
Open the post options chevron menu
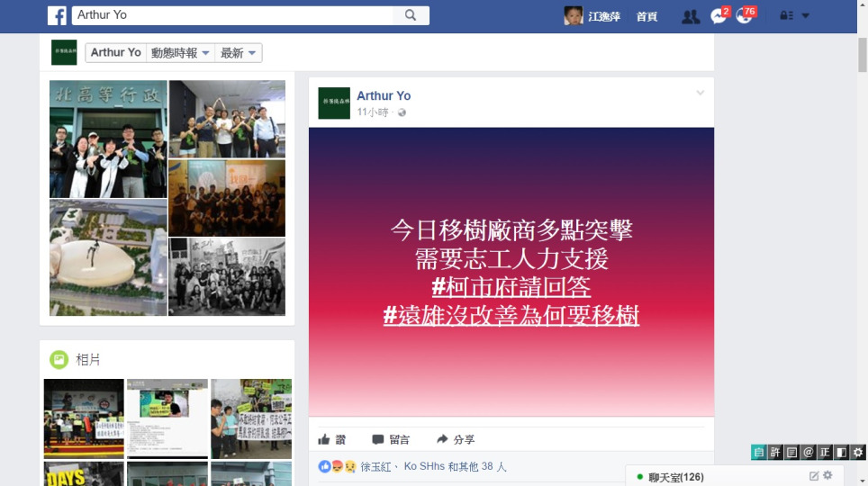pyautogui.click(x=701, y=93)
